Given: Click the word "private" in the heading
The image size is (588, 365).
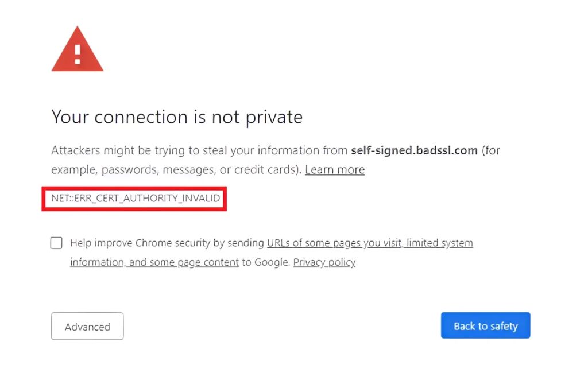Looking at the screenshot, I should pos(273,118).
